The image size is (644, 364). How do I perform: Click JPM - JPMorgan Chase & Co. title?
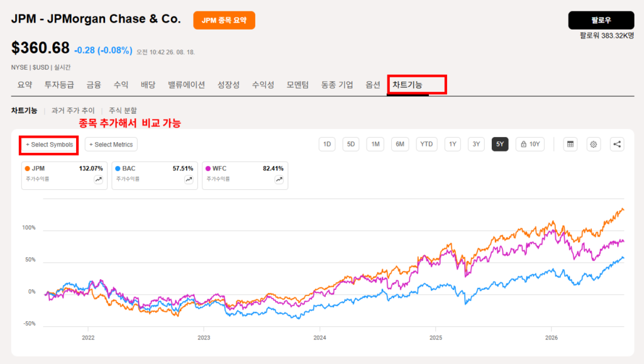[96, 19]
